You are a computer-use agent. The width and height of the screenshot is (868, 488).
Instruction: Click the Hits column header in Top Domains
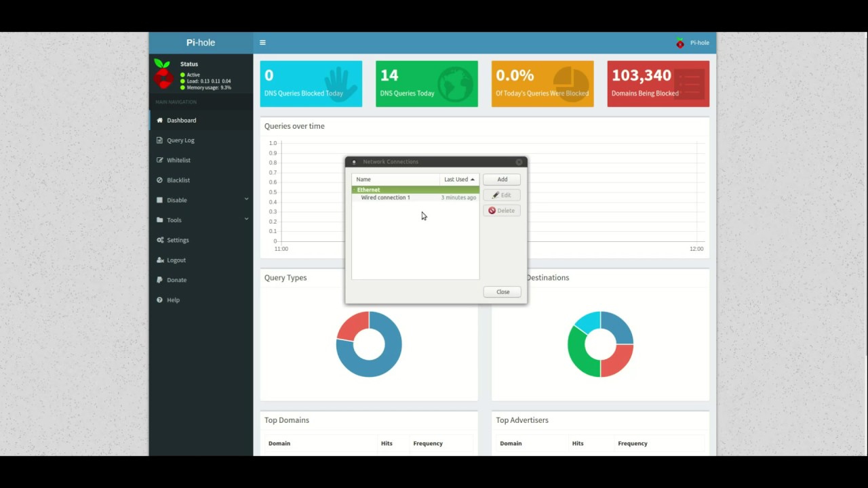point(387,443)
